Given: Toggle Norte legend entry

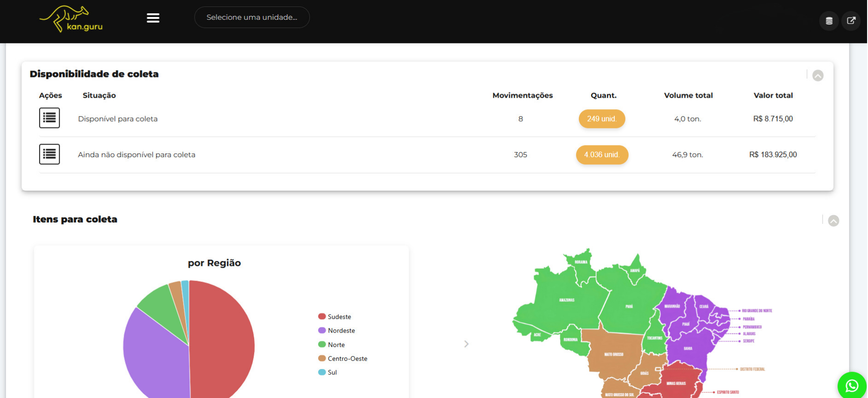Looking at the screenshot, I should pyautogui.click(x=332, y=345).
